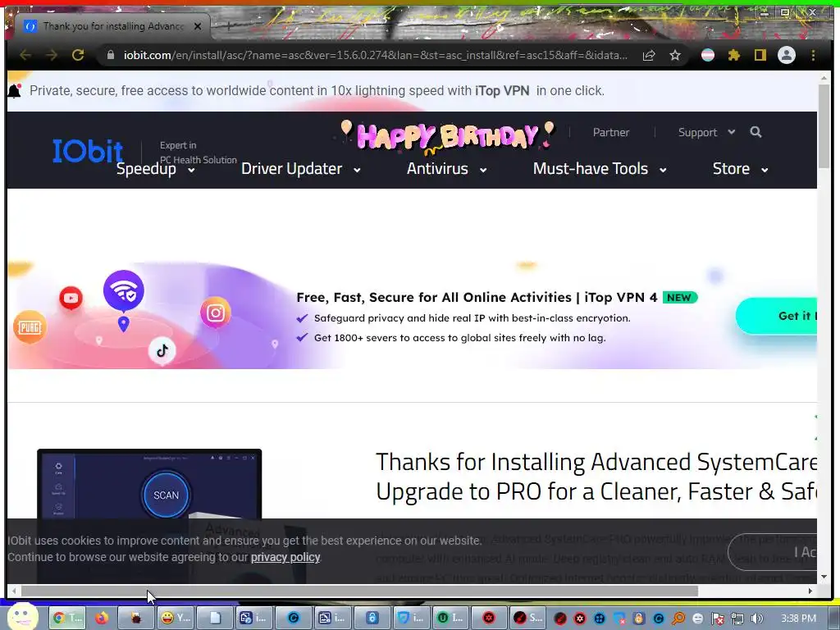Accept cookies with the I Accept button
840x630 pixels.
point(773,552)
